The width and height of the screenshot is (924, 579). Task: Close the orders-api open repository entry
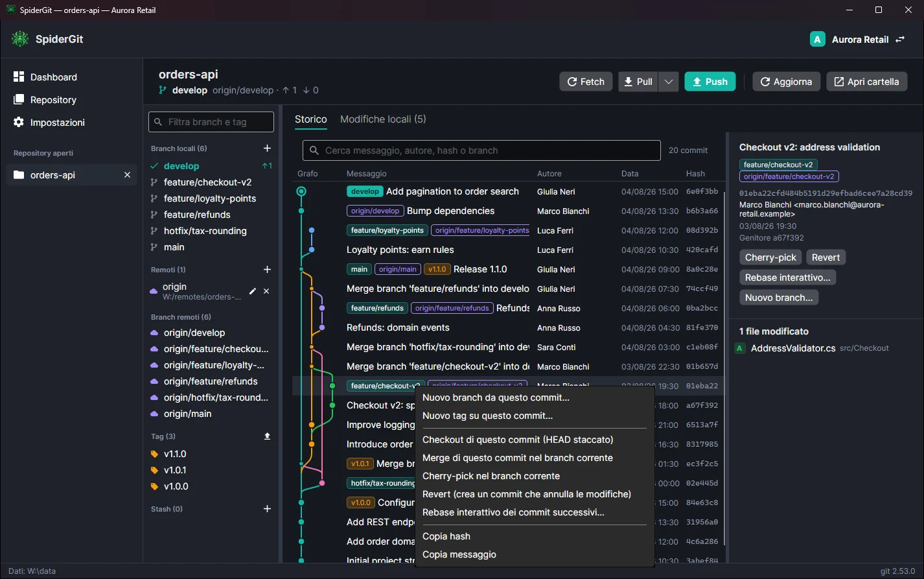pyautogui.click(x=127, y=175)
